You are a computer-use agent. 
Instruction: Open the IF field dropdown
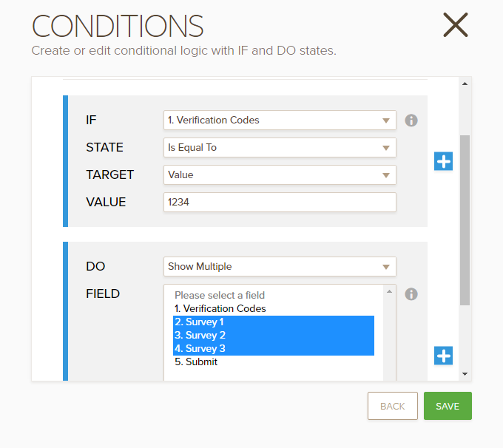(280, 120)
